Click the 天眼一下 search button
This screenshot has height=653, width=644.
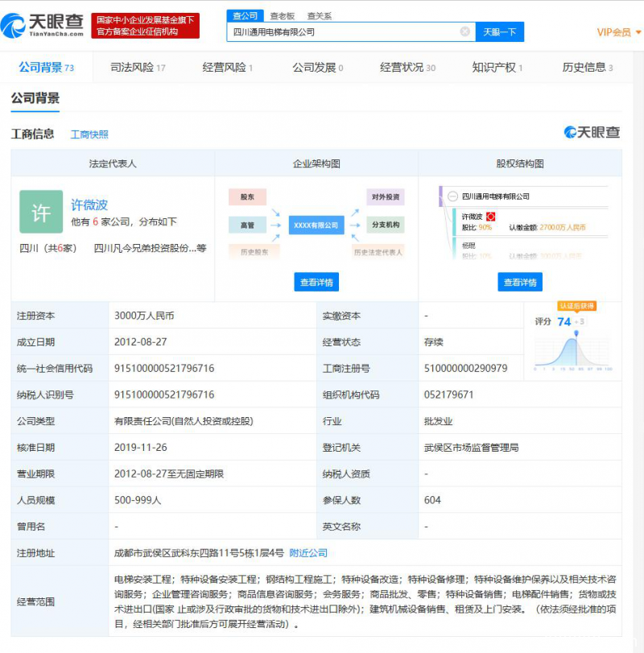pyautogui.click(x=500, y=31)
